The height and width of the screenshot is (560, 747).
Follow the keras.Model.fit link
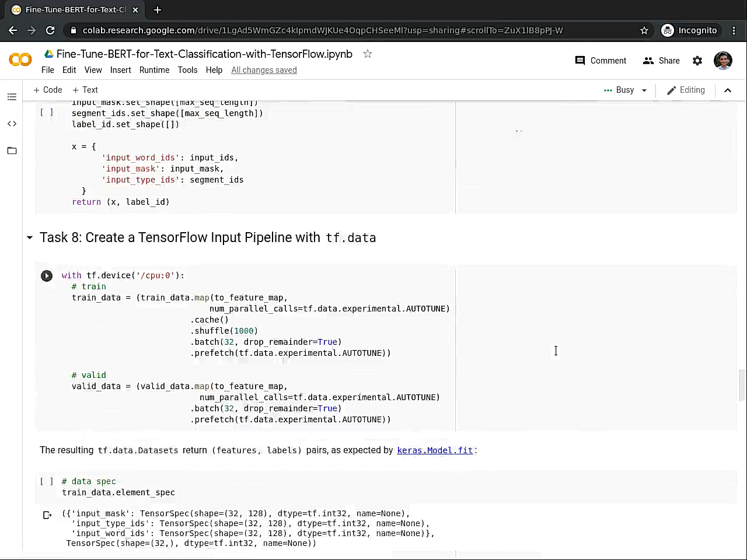point(435,450)
